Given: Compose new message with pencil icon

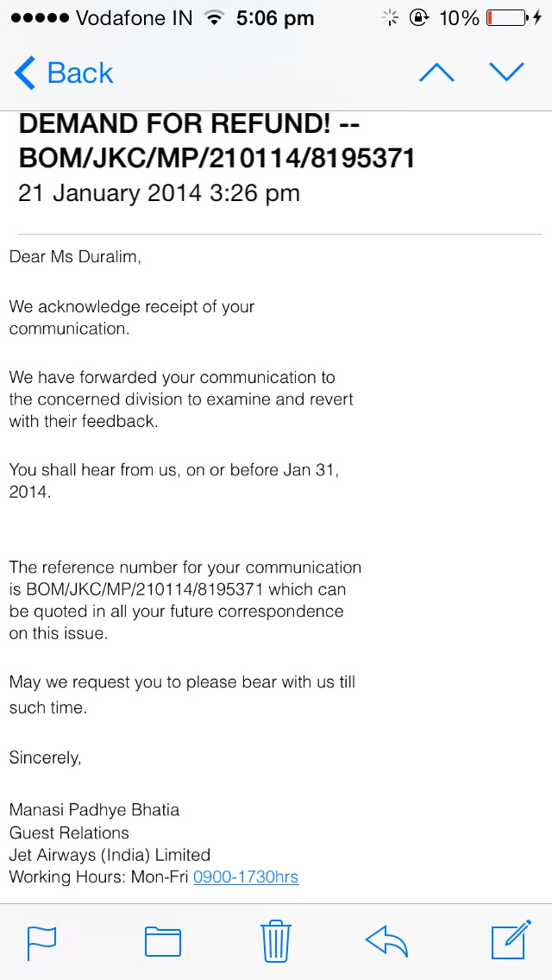Looking at the screenshot, I should (511, 939).
